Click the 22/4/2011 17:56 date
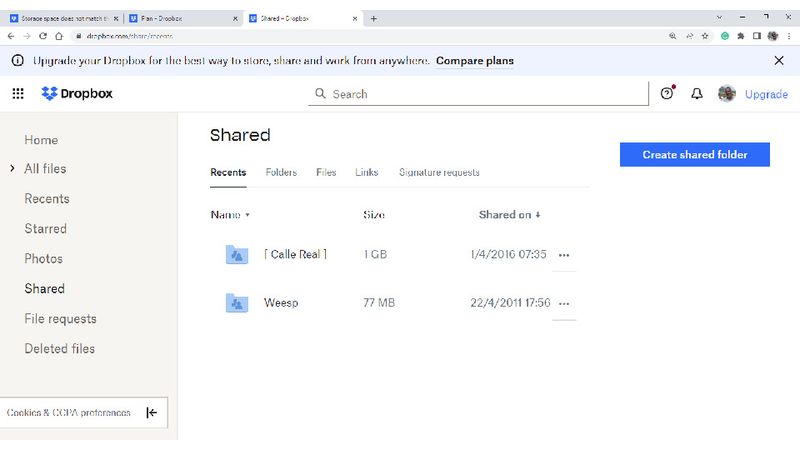800x450 pixels. coord(510,303)
